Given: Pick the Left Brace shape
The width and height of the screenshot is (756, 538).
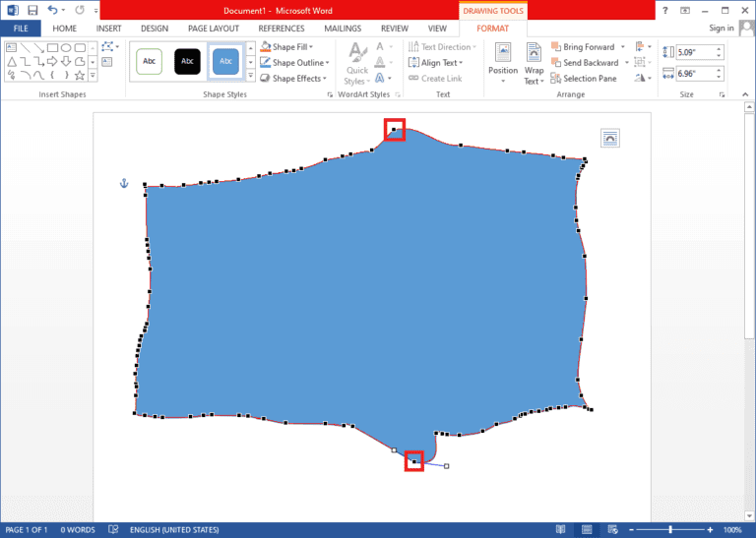Looking at the screenshot, I should [x=52, y=75].
